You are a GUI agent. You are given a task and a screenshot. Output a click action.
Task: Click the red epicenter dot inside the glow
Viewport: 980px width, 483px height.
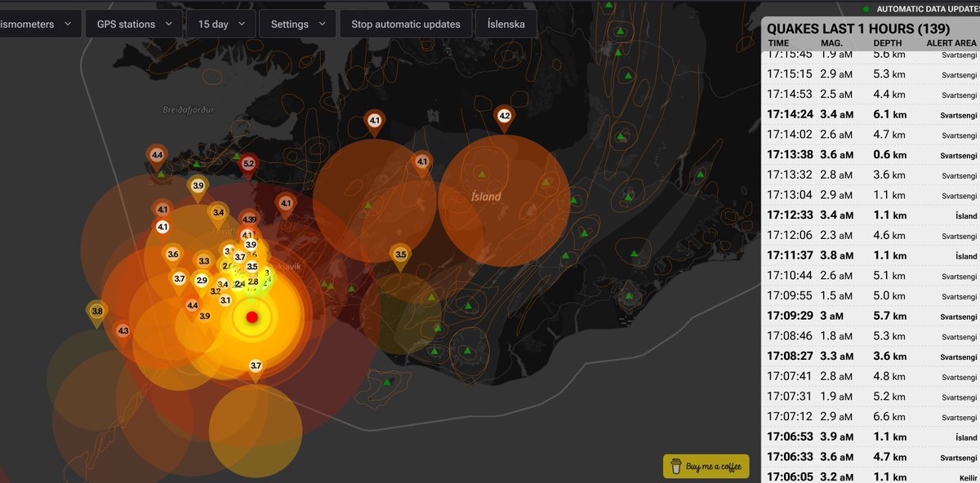point(252,317)
